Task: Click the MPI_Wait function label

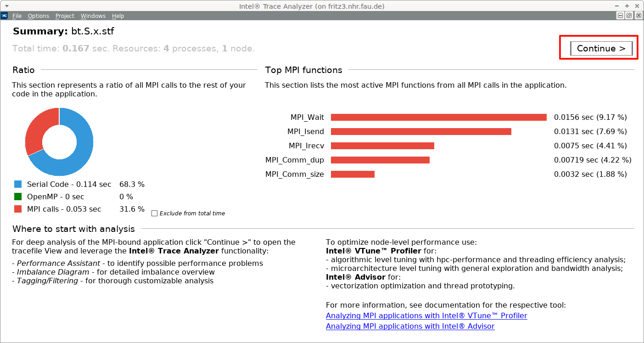Action: pyautogui.click(x=307, y=117)
